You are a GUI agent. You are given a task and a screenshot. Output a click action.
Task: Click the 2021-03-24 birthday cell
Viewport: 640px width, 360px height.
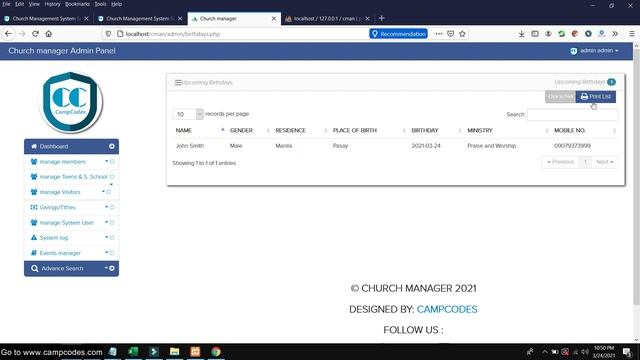(426, 146)
